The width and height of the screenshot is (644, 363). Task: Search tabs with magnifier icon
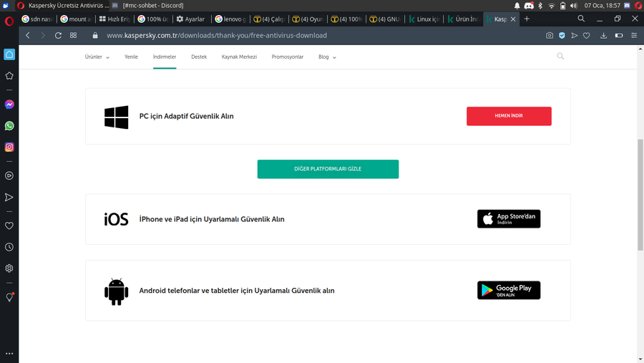pos(581,19)
